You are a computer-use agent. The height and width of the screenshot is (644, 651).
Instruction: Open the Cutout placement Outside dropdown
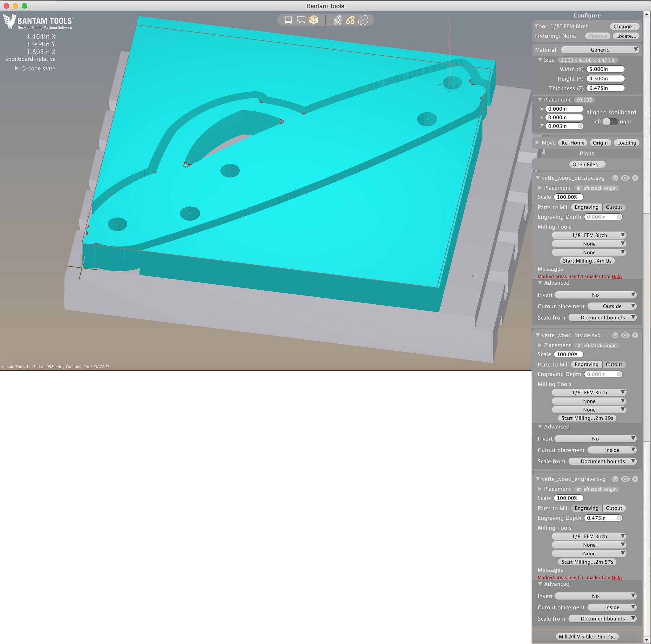(612, 306)
